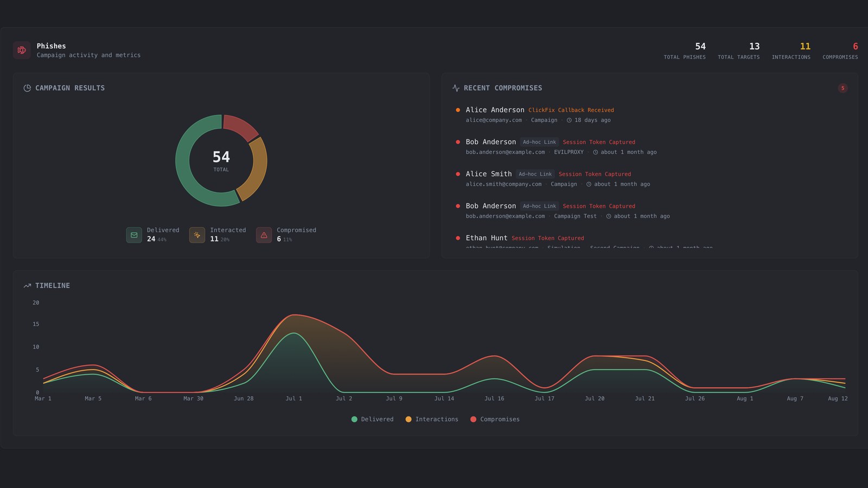The height and width of the screenshot is (488, 868).
Task: Open Bob Anderson's Campaign Test compromise entry
Action: point(650,210)
